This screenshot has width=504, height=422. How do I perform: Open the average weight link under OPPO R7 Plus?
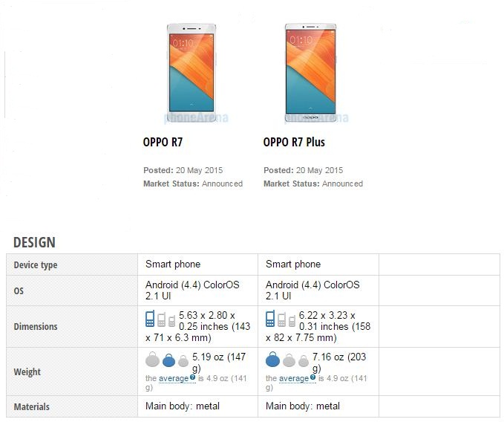pyautogui.click(x=294, y=379)
